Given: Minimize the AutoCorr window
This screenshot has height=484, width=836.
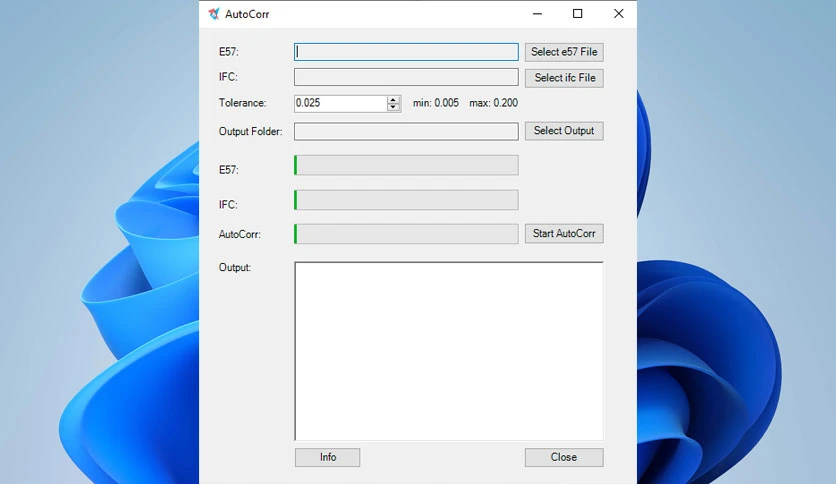Looking at the screenshot, I should 537,14.
